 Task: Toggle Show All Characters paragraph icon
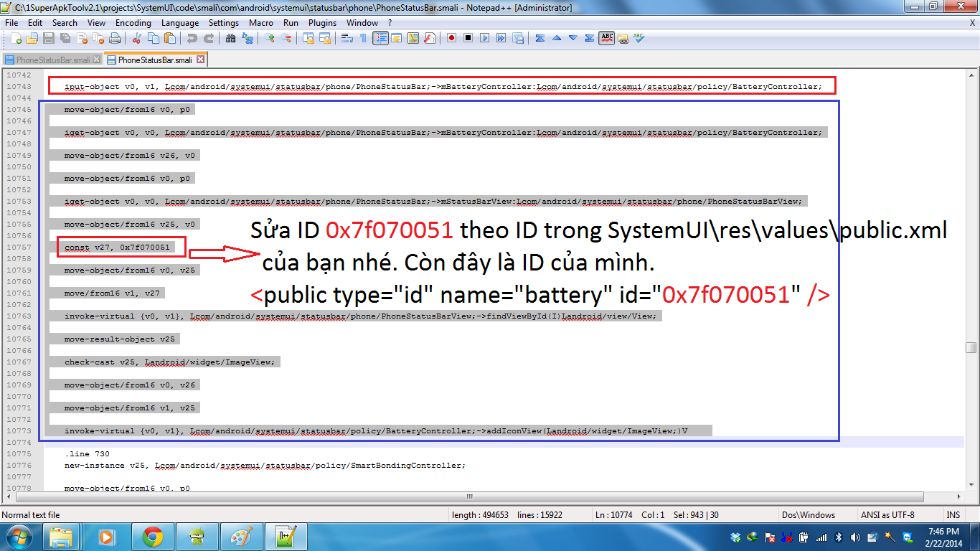[x=363, y=38]
